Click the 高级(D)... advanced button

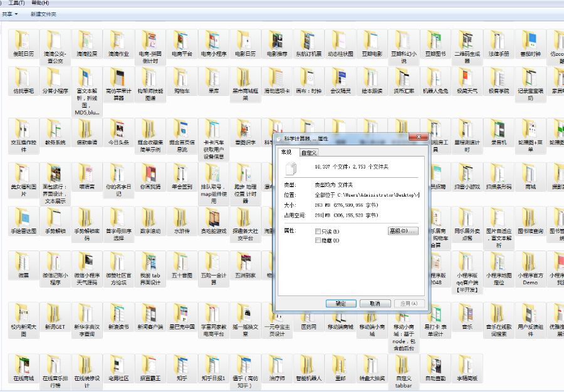[403, 232]
